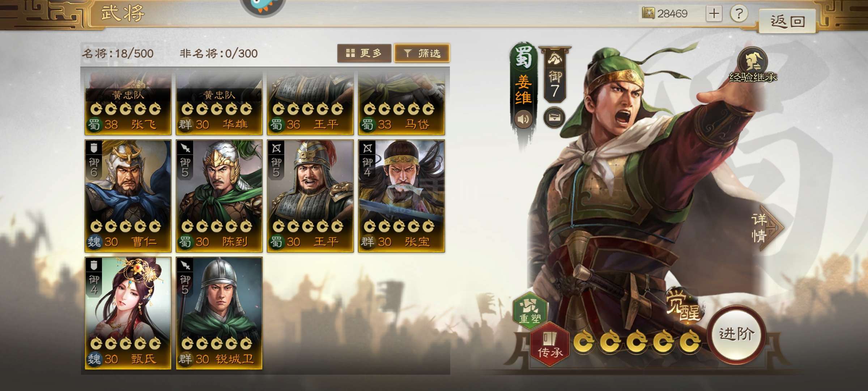This screenshot has height=391, width=868.
Task: Click the card icon below 御7
Action: 554,117
